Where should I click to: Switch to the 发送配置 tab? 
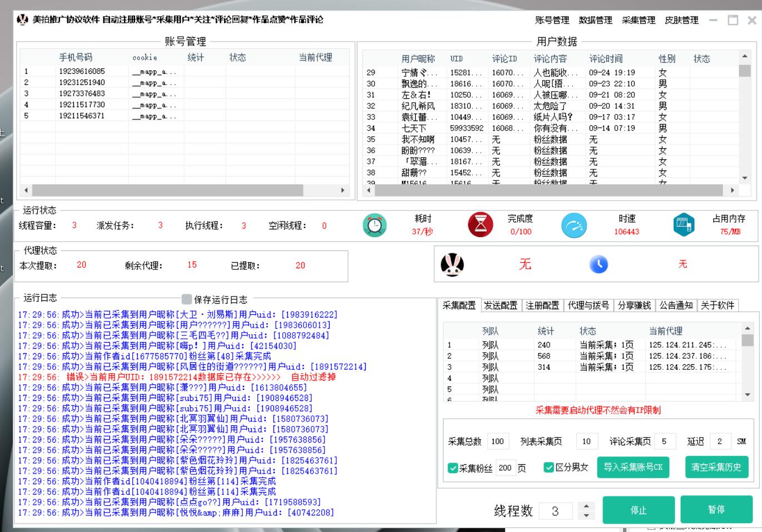pyautogui.click(x=500, y=305)
